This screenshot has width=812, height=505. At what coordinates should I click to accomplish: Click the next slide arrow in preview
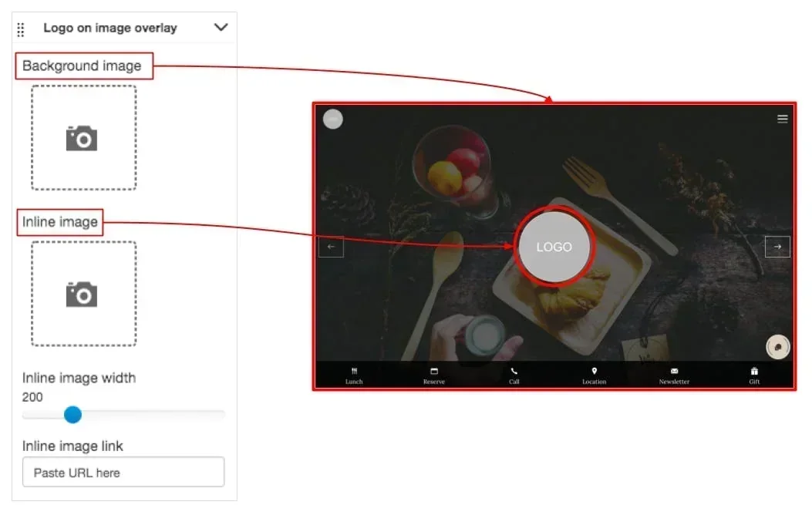[x=777, y=247]
